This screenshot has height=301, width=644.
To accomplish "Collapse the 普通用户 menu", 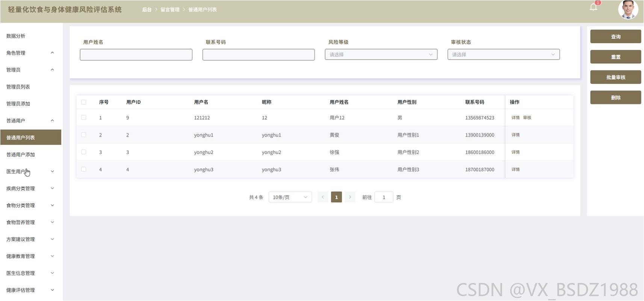I will pos(30,120).
